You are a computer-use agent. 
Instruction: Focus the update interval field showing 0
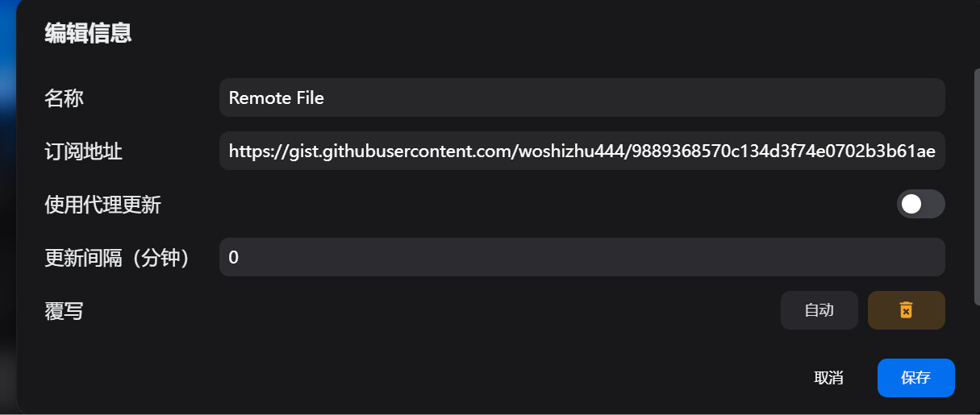pos(581,257)
